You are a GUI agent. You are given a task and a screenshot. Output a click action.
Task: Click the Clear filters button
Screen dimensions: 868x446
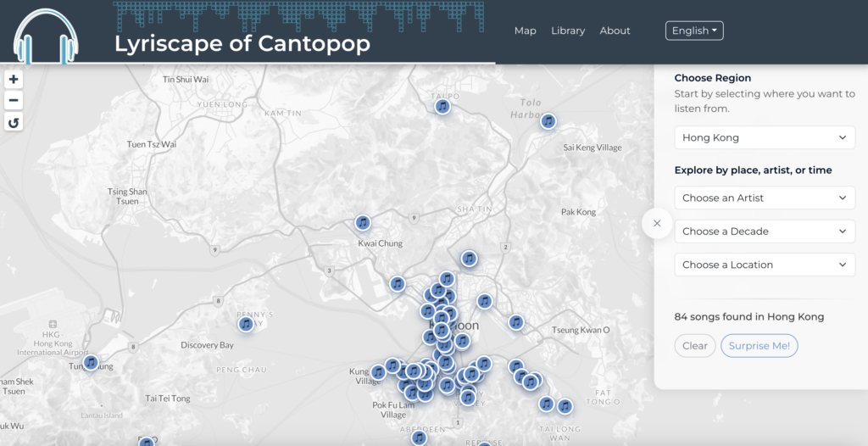pos(694,346)
